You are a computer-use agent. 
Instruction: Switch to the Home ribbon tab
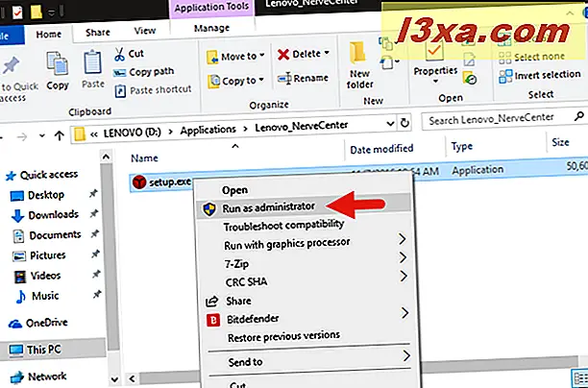click(x=49, y=35)
